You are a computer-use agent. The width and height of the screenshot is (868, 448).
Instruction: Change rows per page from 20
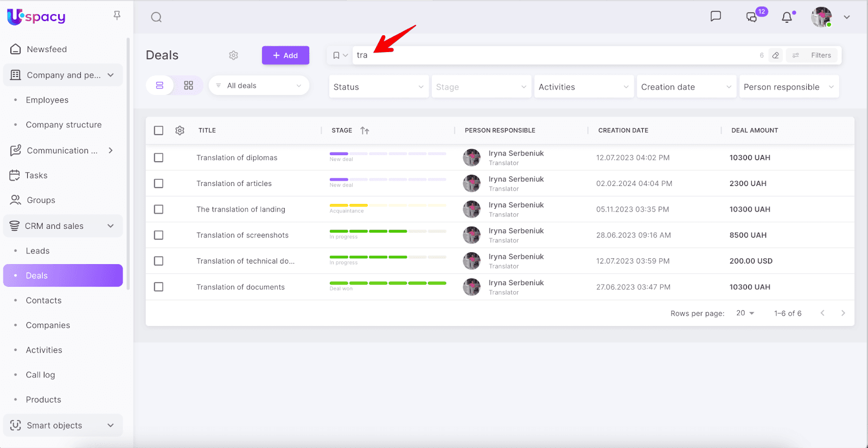(x=745, y=313)
